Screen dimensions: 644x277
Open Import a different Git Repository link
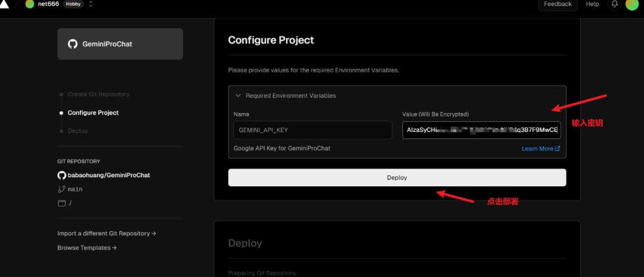[x=107, y=233]
